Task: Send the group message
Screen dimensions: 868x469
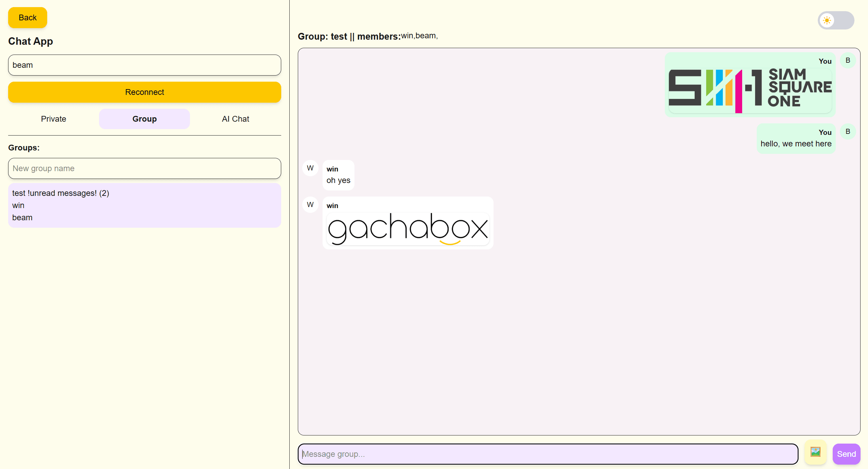Action: click(846, 454)
